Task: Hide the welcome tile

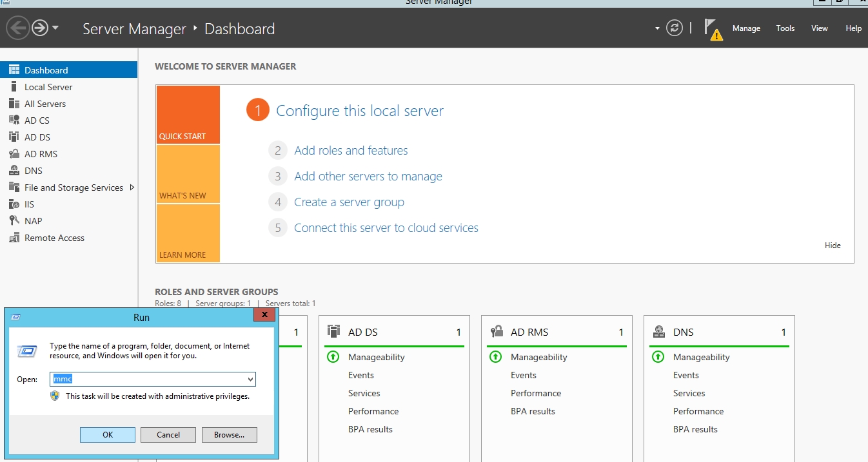Action: pos(833,245)
